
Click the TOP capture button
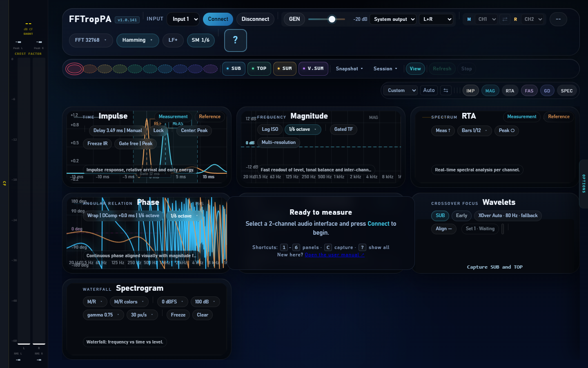pos(259,69)
